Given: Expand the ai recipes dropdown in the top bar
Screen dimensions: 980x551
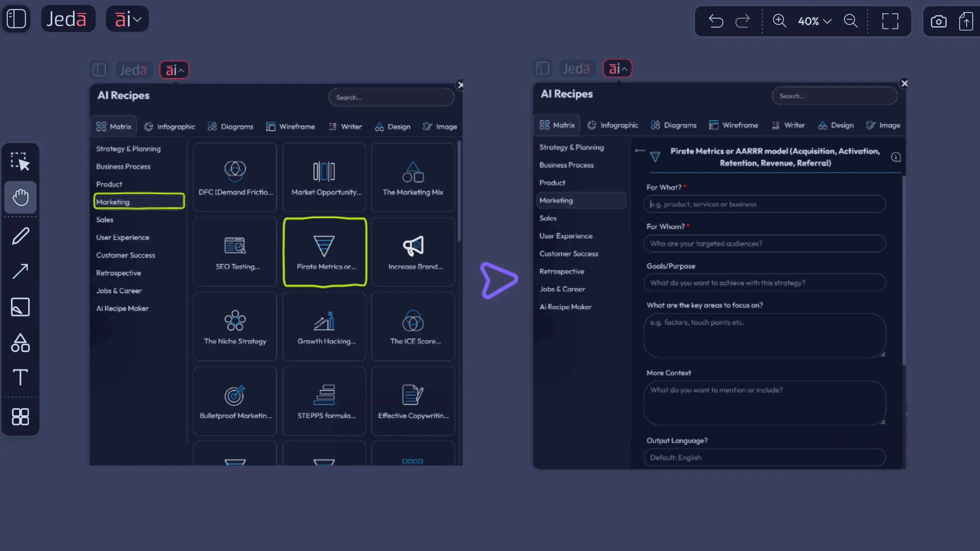Looking at the screenshot, I should (x=127, y=18).
